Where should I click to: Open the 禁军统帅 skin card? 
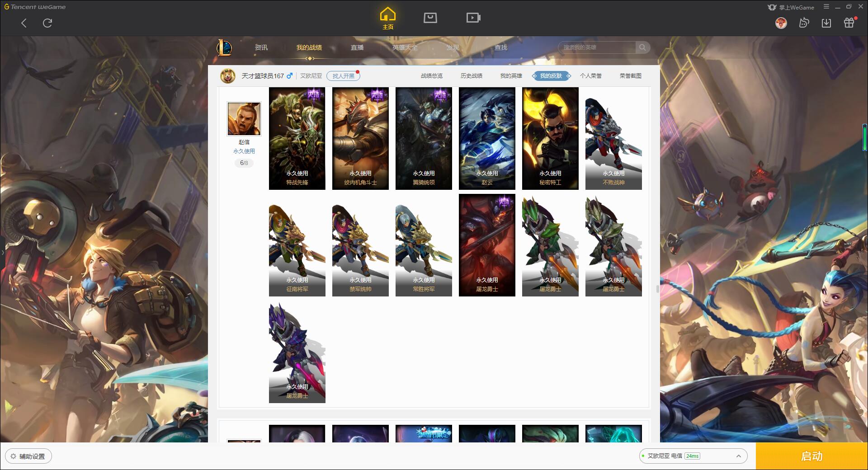pyautogui.click(x=360, y=245)
